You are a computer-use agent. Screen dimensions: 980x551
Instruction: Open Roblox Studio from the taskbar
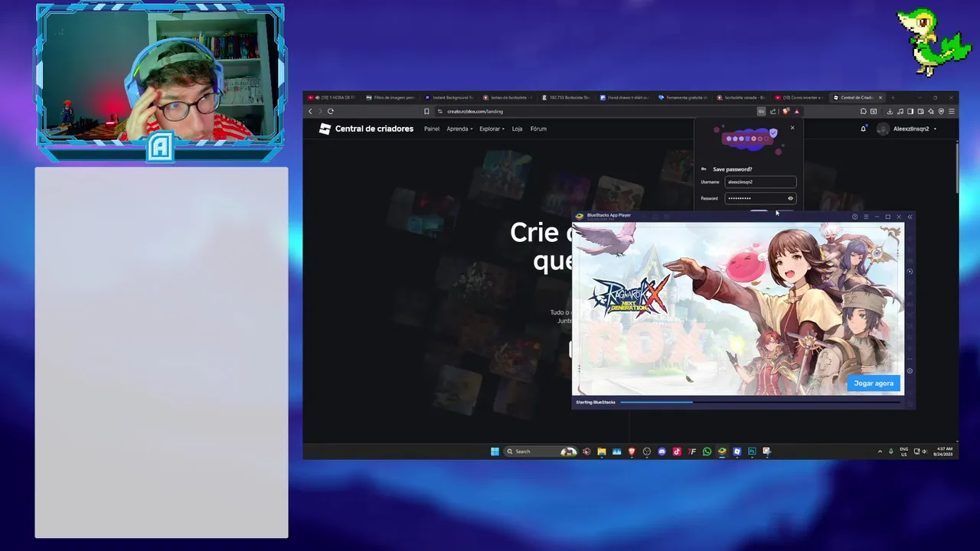(737, 452)
